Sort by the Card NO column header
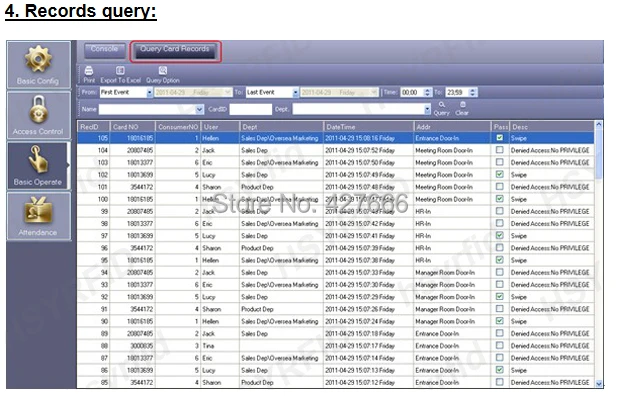The height and width of the screenshot is (406, 618). 132,127
